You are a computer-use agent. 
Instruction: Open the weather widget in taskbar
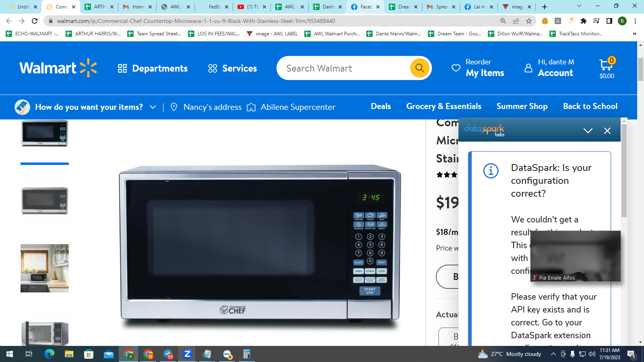510,354
